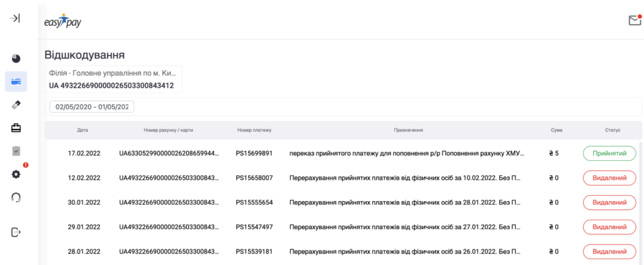Click the Статус column header

612,130
